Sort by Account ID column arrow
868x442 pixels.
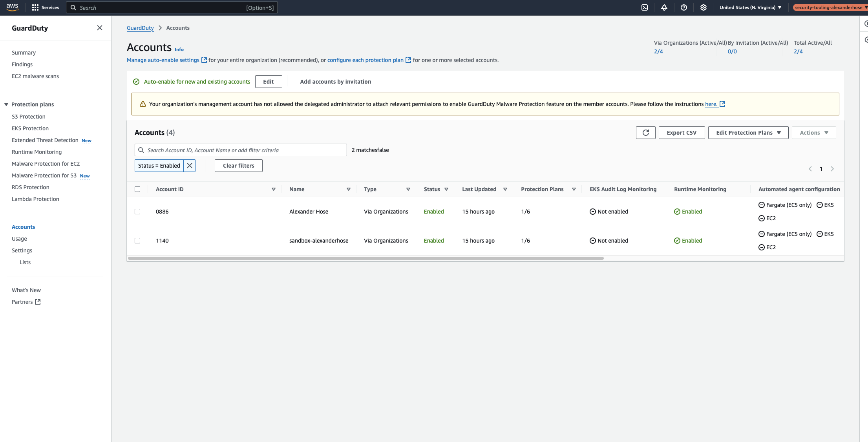tap(274, 189)
